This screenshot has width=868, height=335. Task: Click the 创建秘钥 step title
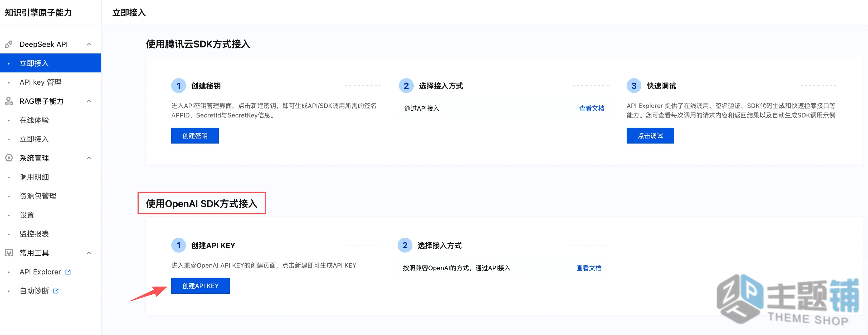pos(206,86)
